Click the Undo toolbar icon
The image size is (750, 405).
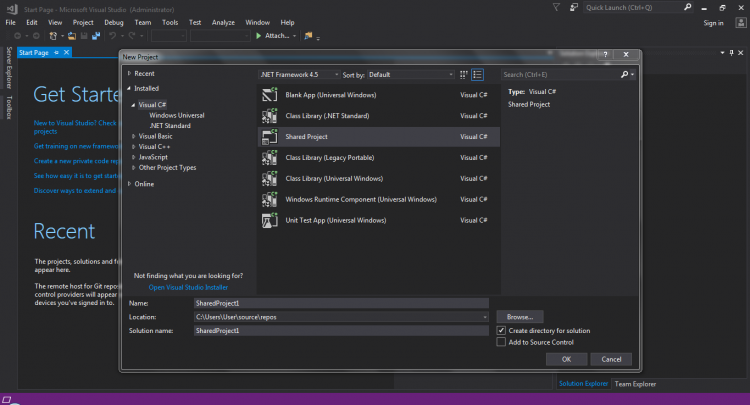pyautogui.click(x=112, y=36)
